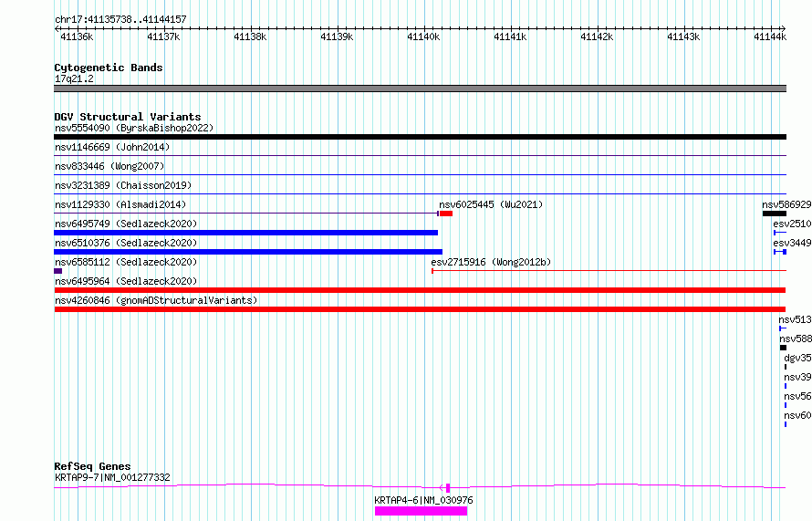Open variant nsv833446 (Wong2007) label

coord(109,166)
